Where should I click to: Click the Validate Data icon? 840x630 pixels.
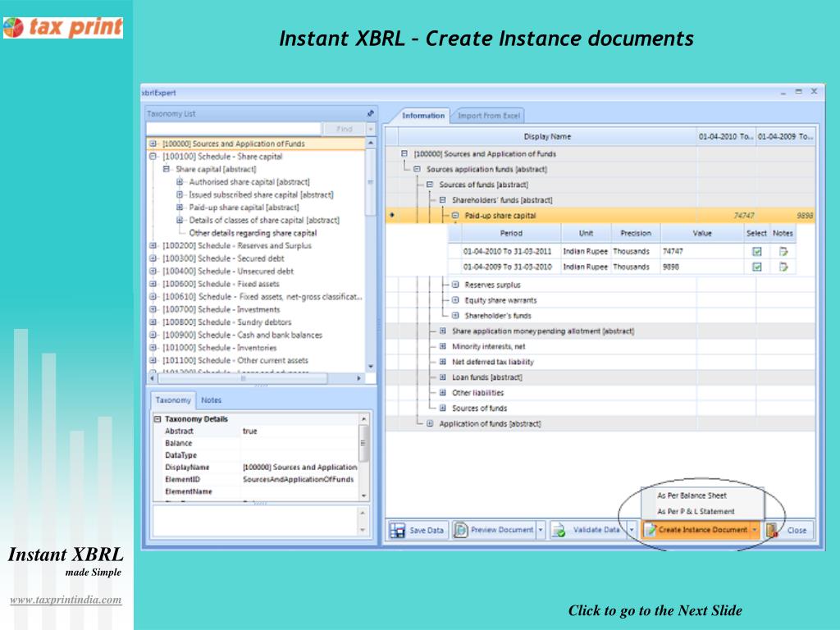(x=558, y=531)
